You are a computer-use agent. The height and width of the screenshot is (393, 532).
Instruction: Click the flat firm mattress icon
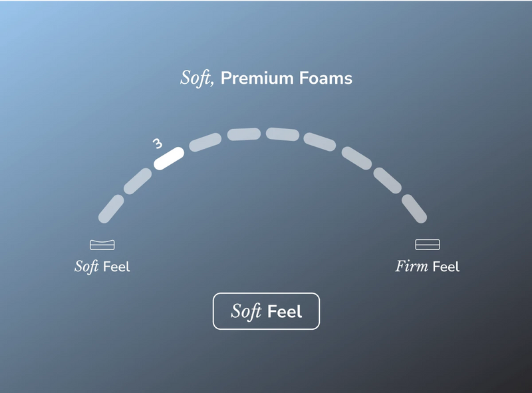[428, 244]
